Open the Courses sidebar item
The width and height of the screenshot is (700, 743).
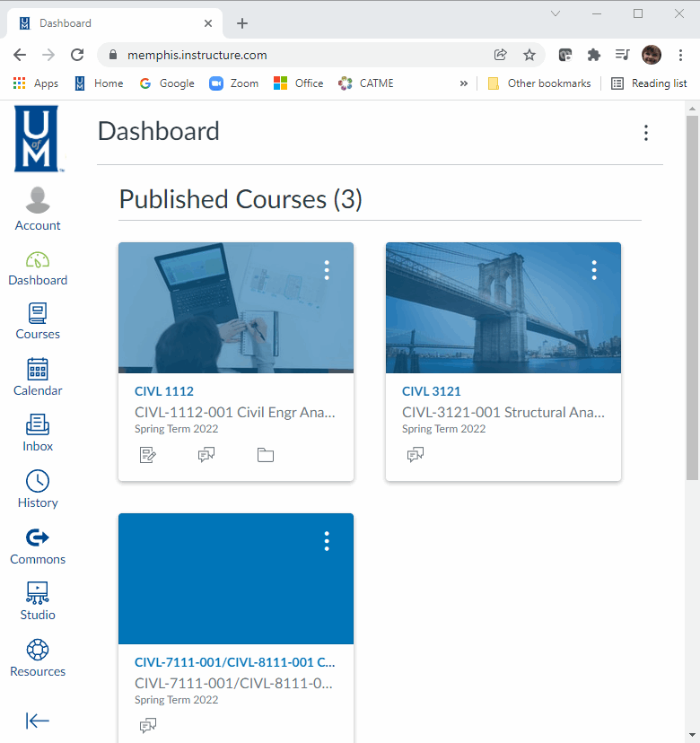tap(38, 322)
